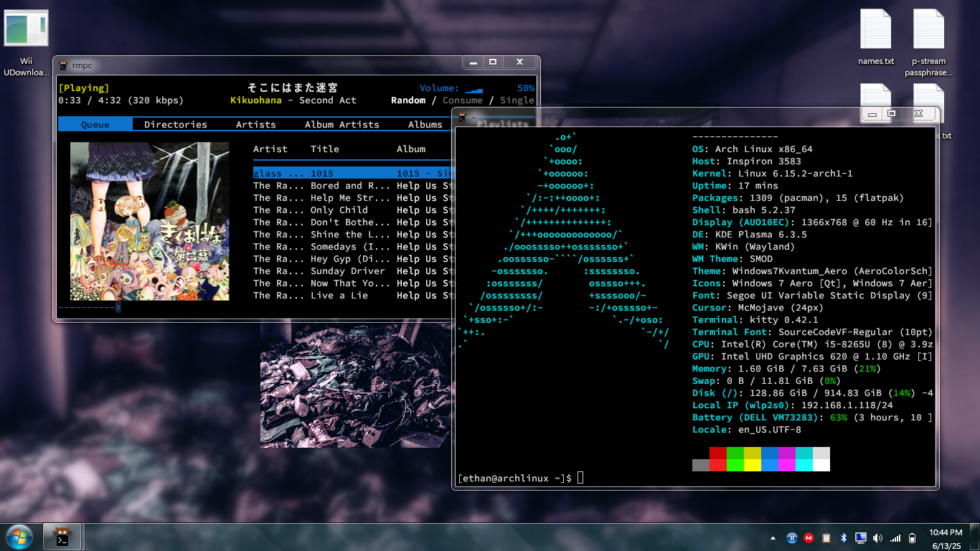Viewport: 980px width, 551px height.
Task: Click the Title column header in rmpc
Action: click(325, 149)
